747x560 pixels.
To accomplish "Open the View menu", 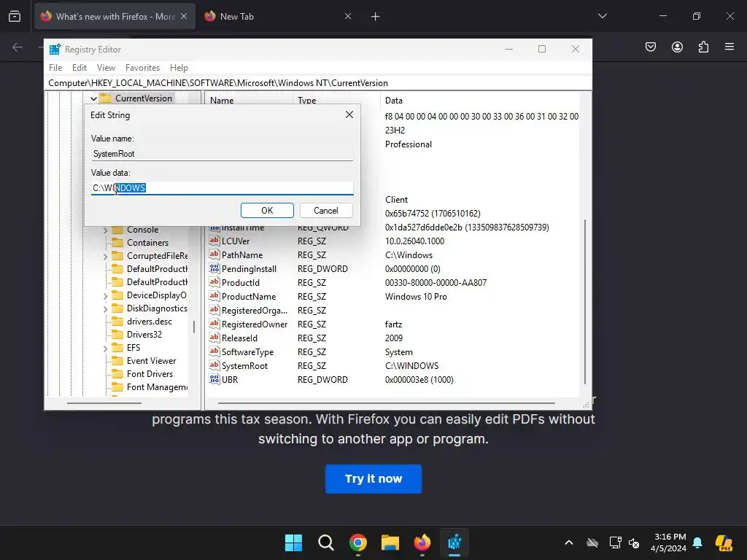I will 106,68.
